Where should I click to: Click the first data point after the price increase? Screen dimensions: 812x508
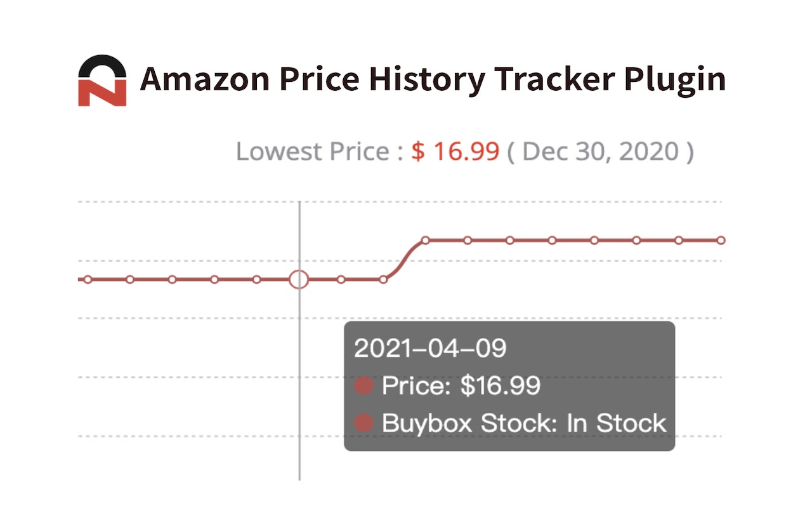(x=426, y=240)
